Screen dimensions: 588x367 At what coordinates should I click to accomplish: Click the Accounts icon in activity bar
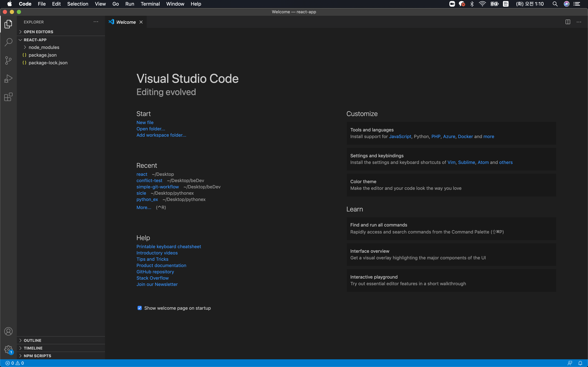[8, 331]
